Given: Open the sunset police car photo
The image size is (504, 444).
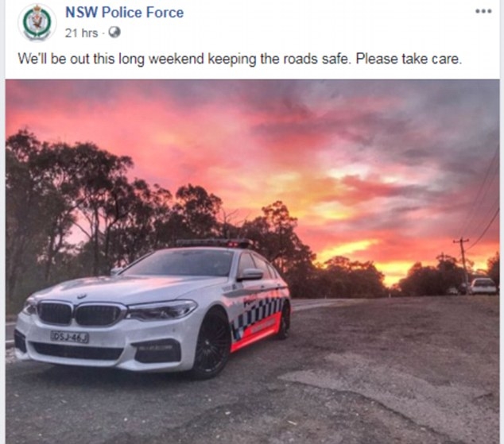Looking at the screenshot, I should pos(252,261).
